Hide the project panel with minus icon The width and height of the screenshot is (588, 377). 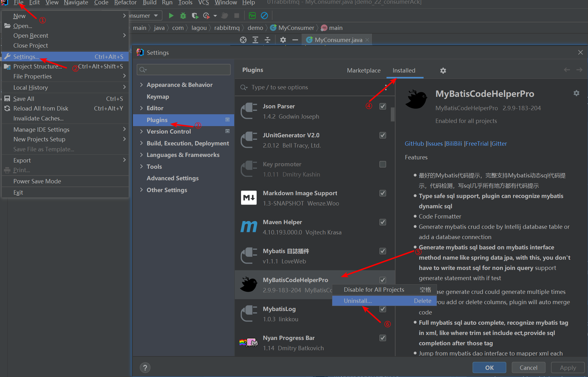click(295, 40)
